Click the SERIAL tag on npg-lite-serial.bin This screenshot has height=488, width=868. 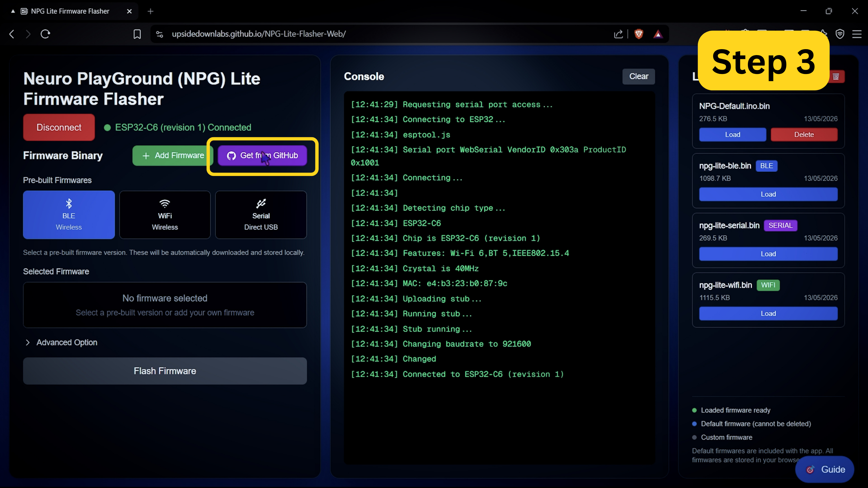coord(780,225)
